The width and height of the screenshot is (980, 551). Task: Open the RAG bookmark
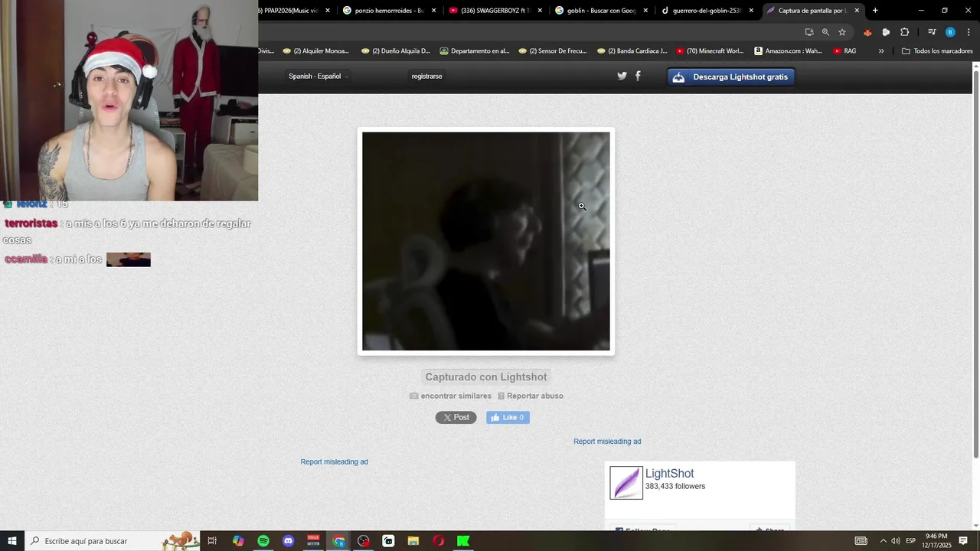coord(844,51)
